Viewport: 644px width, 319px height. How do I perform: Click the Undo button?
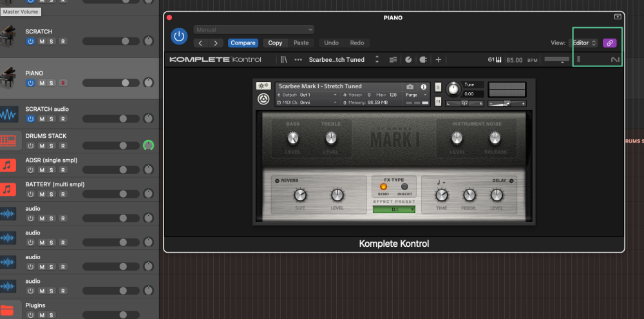[x=332, y=43]
